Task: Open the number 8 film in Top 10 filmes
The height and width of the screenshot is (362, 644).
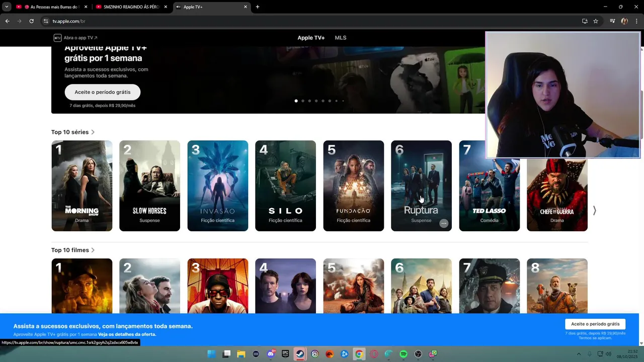Action: [x=557, y=286]
